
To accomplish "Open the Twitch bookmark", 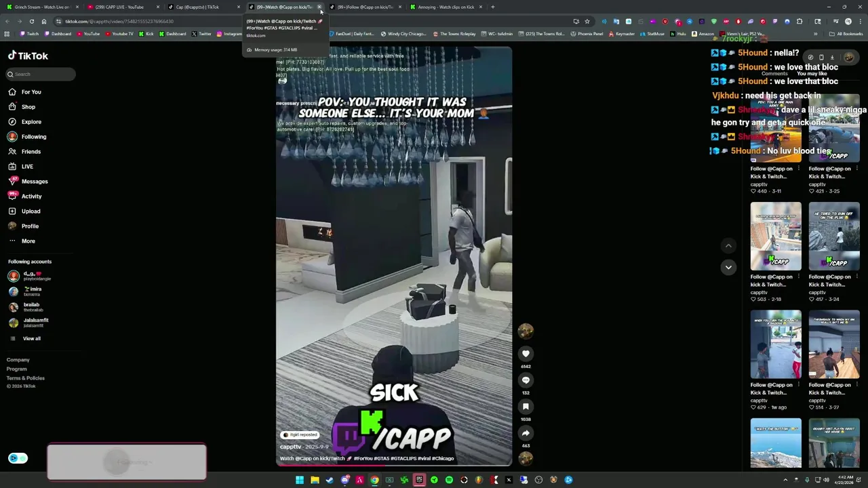I will [29, 34].
